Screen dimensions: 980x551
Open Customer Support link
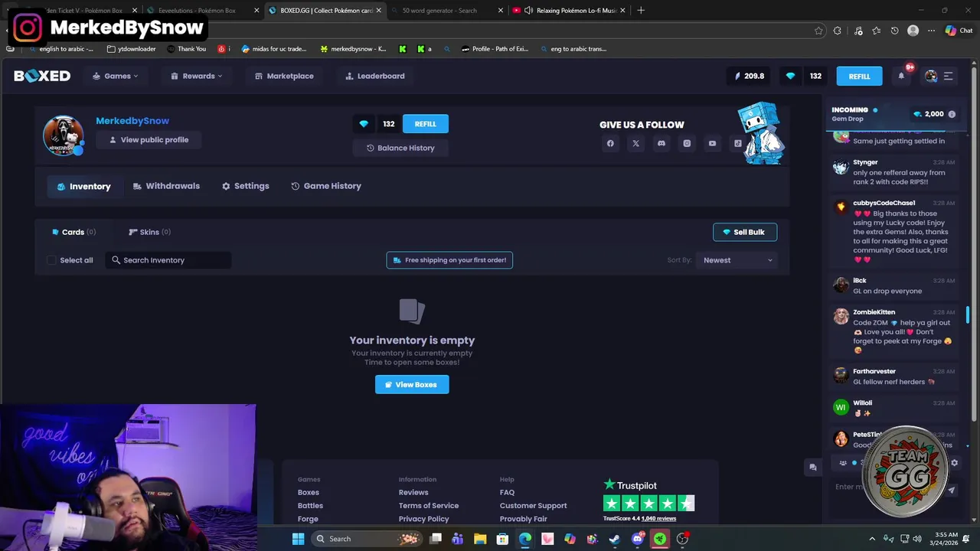coord(534,505)
